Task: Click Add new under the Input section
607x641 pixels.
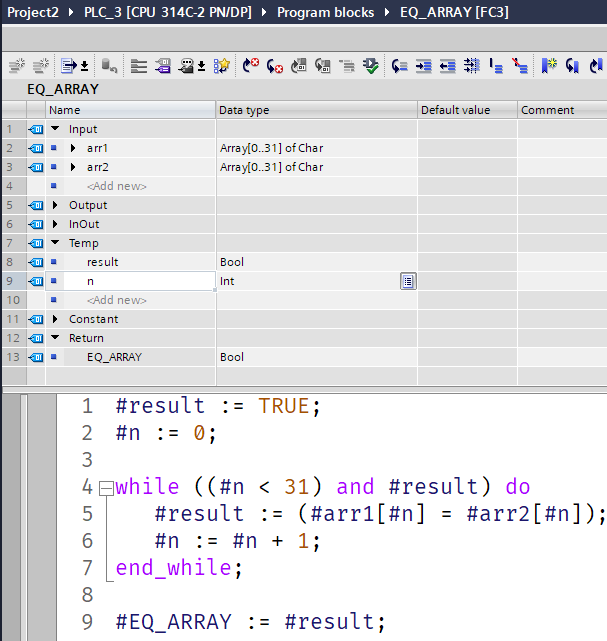Action: [x=116, y=186]
